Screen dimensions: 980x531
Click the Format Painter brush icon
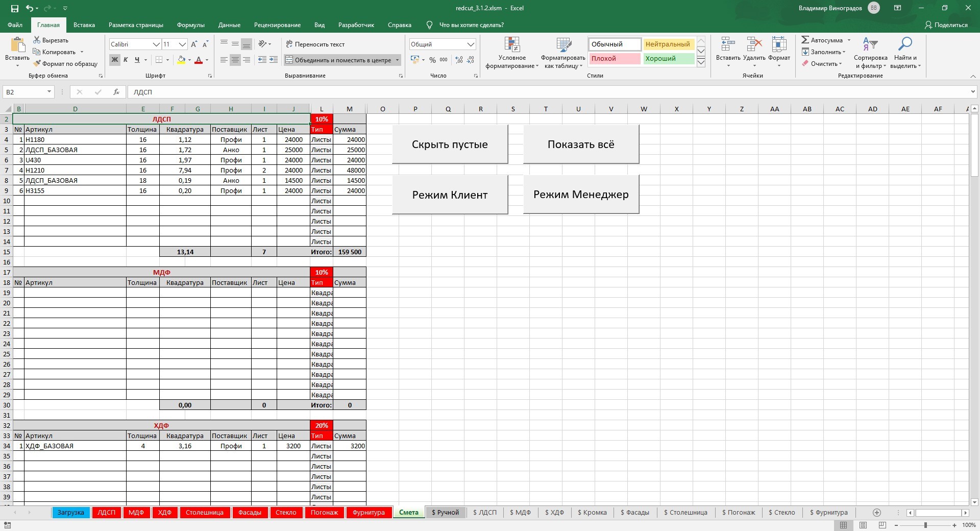(x=37, y=64)
